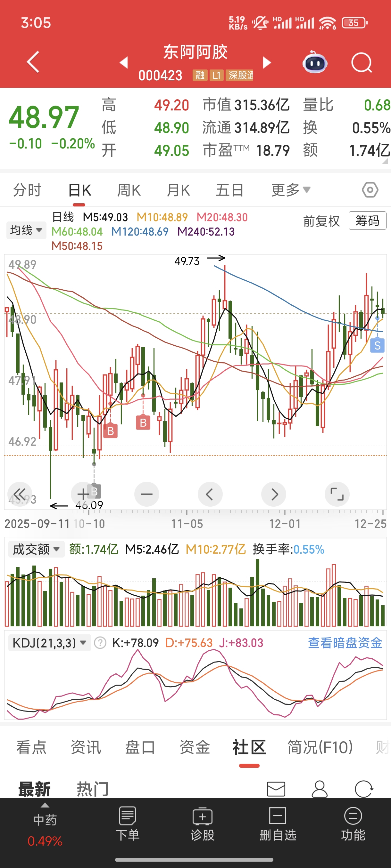Screen dimensions: 391x868
Task: Switch chart to fullscreen landscape
Action: (x=337, y=494)
